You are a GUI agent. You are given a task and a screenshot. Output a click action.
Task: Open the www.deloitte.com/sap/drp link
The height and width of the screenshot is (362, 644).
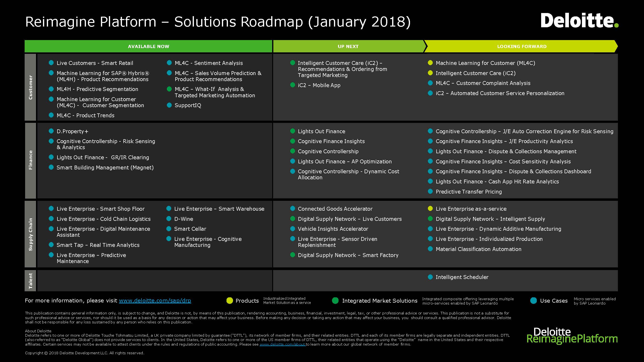pos(155,300)
